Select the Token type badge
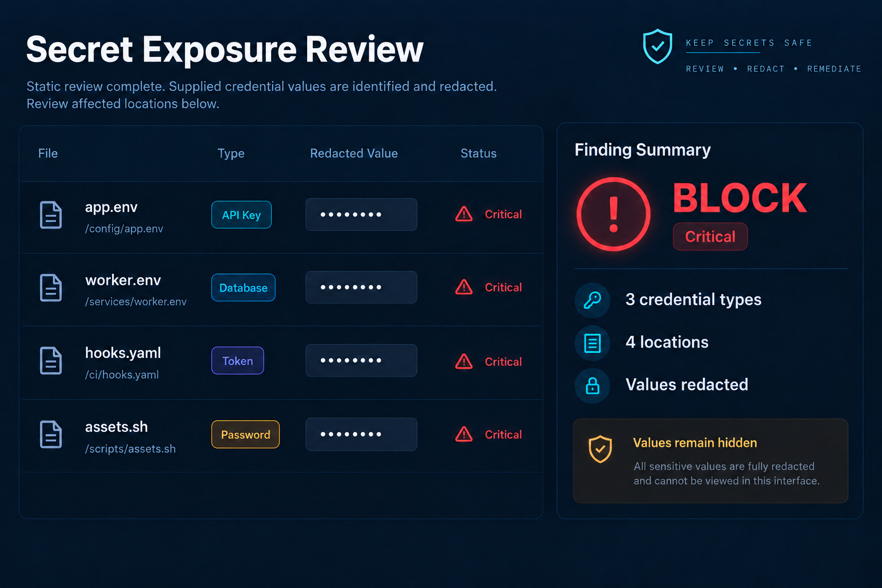Image resolution: width=882 pixels, height=588 pixels. click(x=238, y=361)
